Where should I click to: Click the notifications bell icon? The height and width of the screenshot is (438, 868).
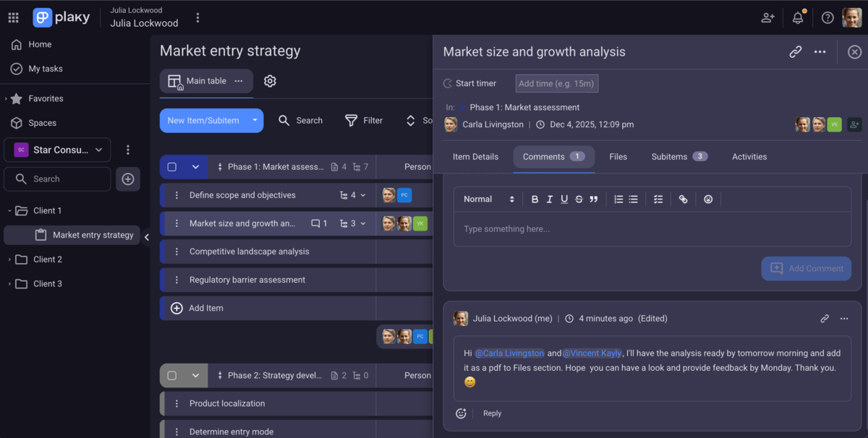tap(798, 18)
